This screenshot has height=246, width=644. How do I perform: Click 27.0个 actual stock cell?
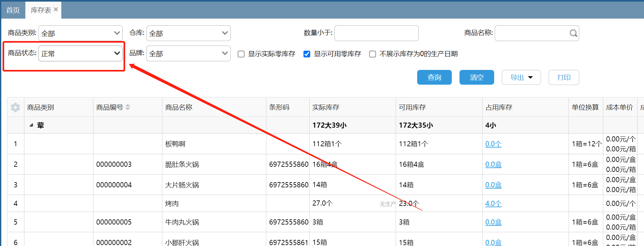pyautogui.click(x=352, y=204)
